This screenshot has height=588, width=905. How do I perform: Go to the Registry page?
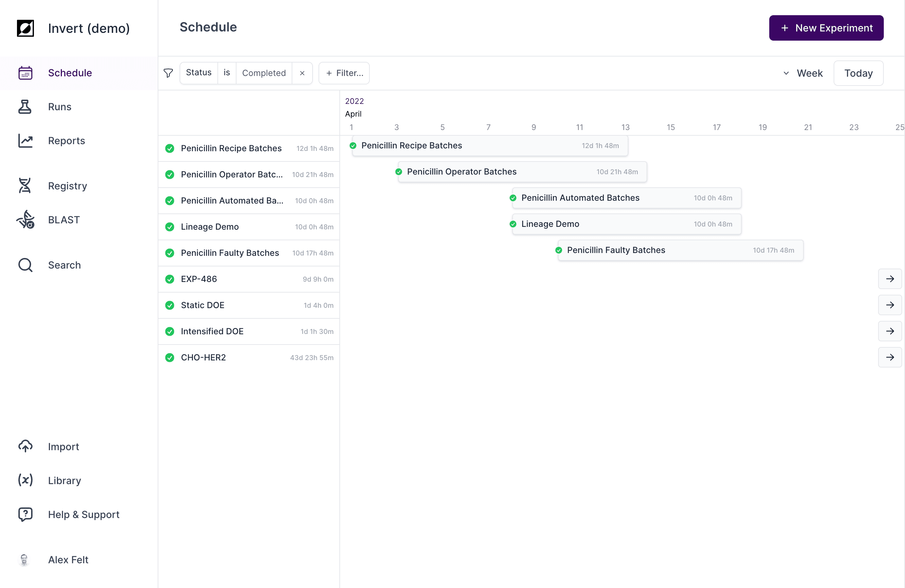tap(79, 186)
